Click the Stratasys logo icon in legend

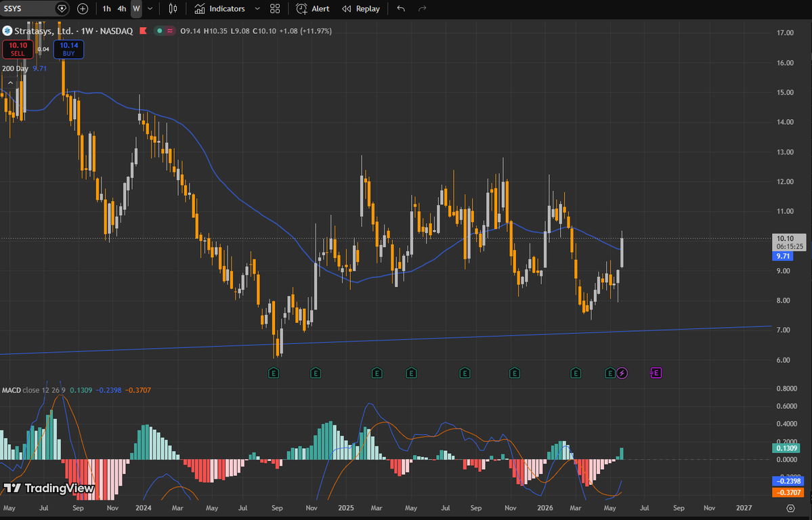click(x=7, y=31)
